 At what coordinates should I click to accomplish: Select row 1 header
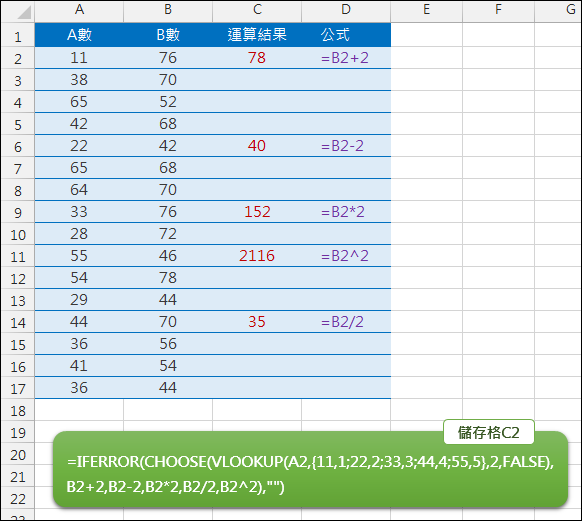[18, 36]
